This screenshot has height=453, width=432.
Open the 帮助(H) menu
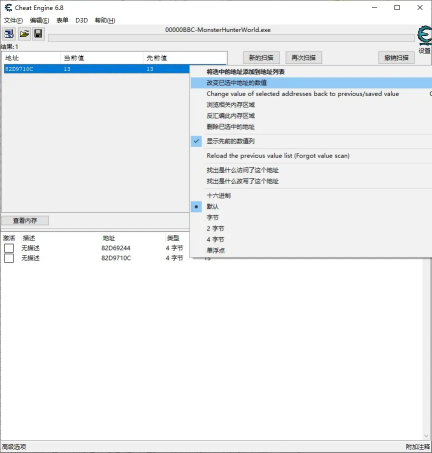105,21
